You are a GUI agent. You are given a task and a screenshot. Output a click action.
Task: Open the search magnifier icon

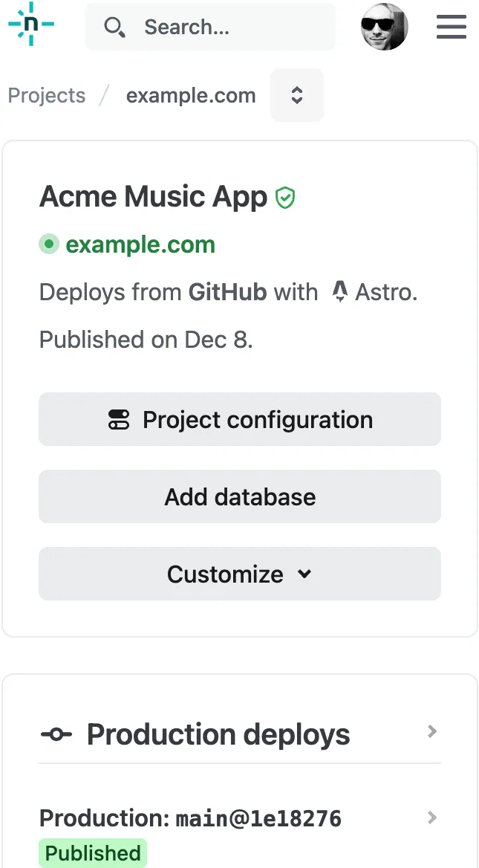pos(115,27)
